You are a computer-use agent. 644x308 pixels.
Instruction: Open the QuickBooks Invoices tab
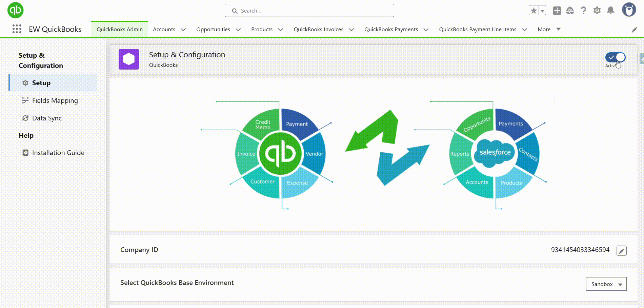pos(319,30)
